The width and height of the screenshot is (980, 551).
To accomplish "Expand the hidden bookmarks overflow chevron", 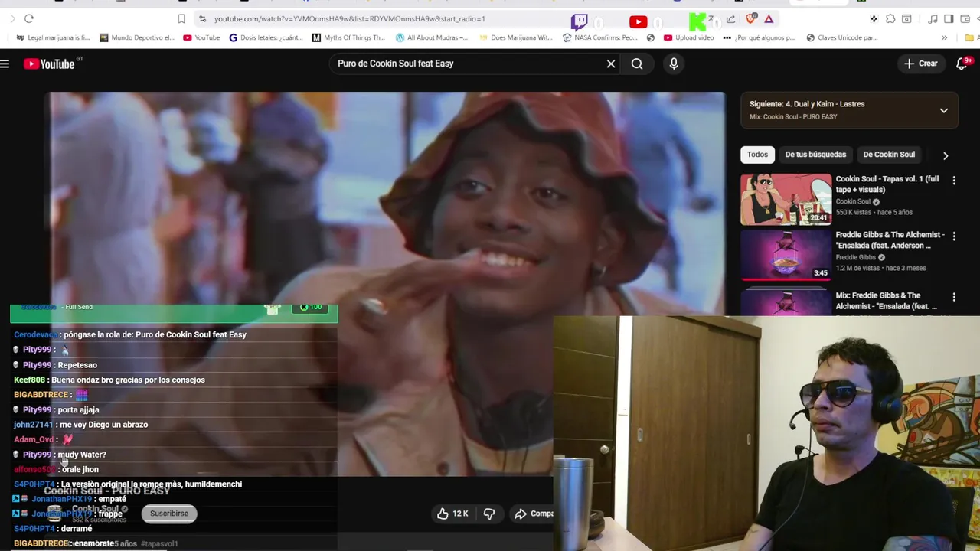I will 944,37.
